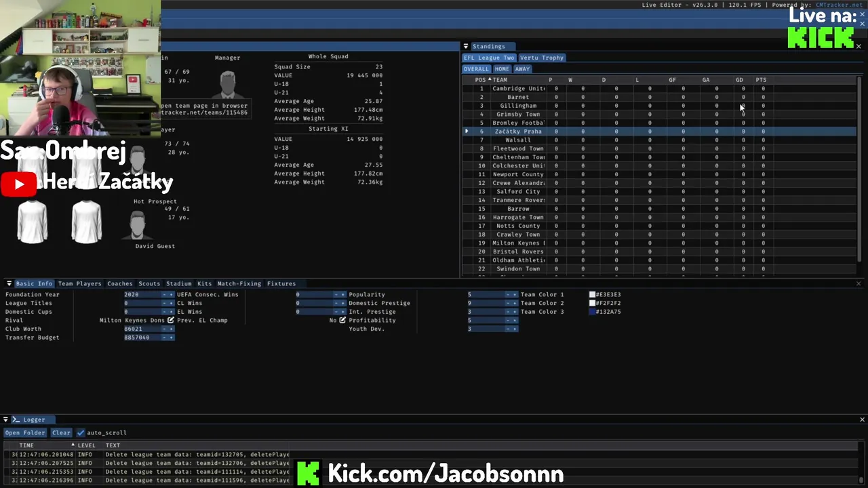Select the Walsall standings row

click(659, 140)
